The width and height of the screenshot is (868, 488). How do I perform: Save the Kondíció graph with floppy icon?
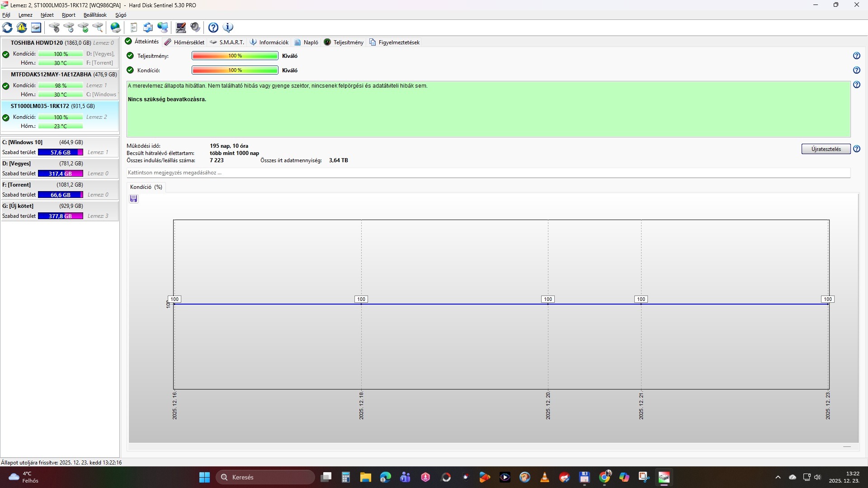pos(133,199)
